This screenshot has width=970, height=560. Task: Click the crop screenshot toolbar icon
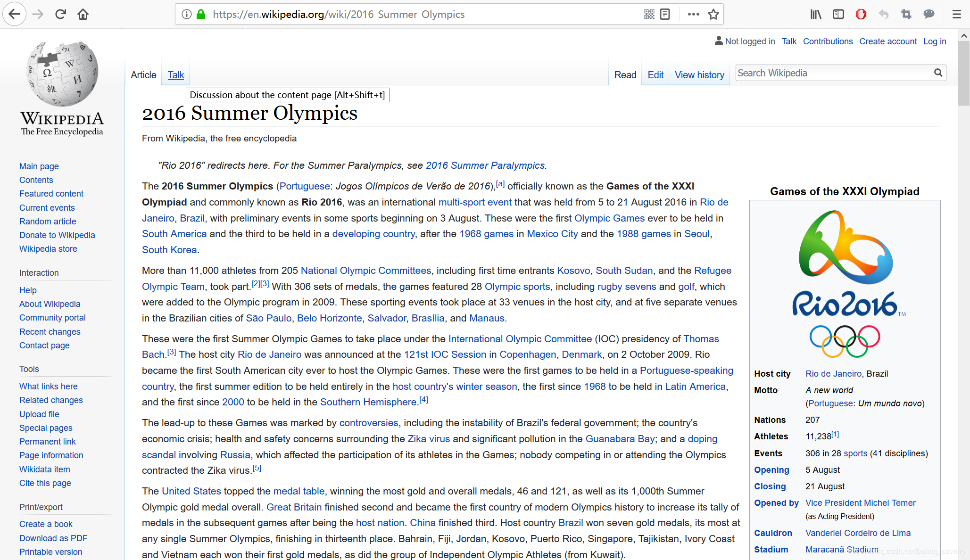906,14
